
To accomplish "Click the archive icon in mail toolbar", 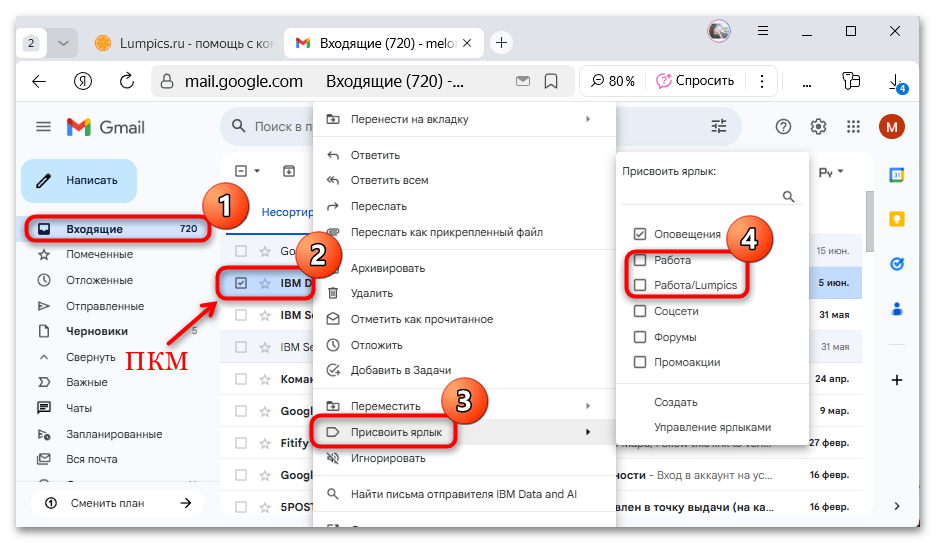I will 289,171.
